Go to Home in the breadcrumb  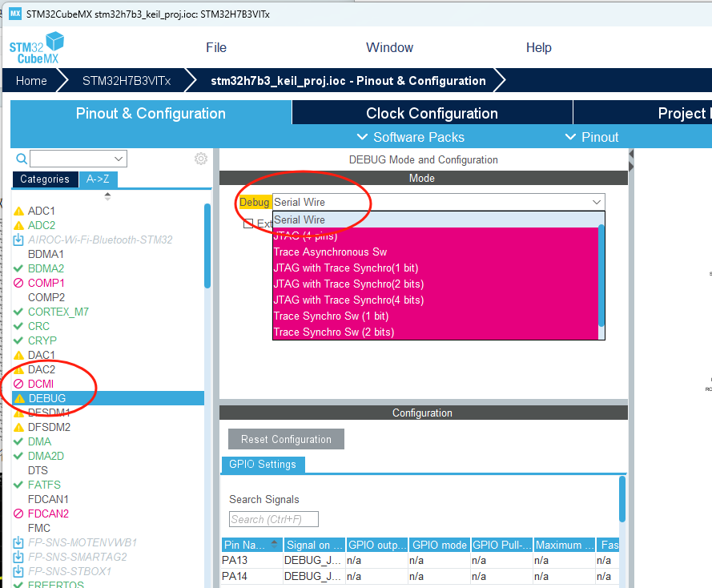tap(31, 81)
